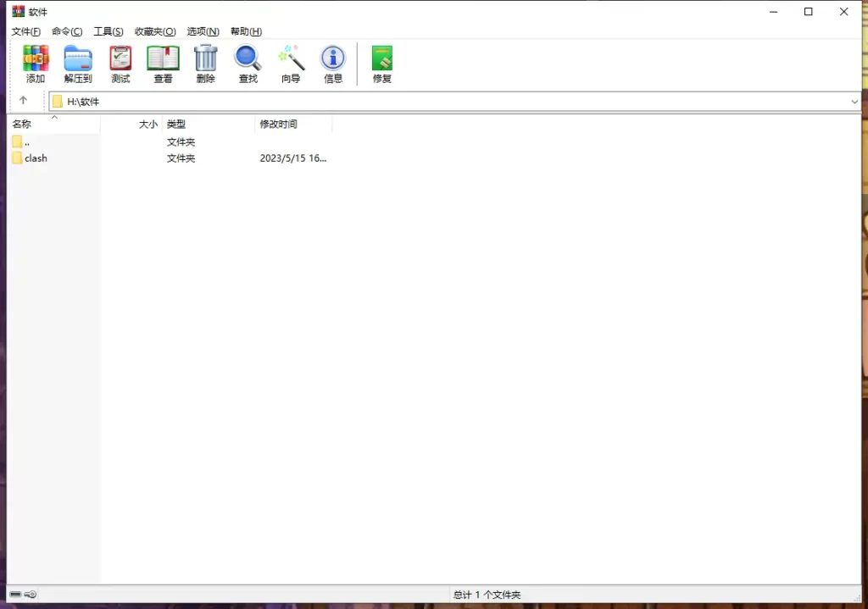Screen dimensions: 868x609
Task: Open the 文件(F) menu
Action: coord(25,31)
